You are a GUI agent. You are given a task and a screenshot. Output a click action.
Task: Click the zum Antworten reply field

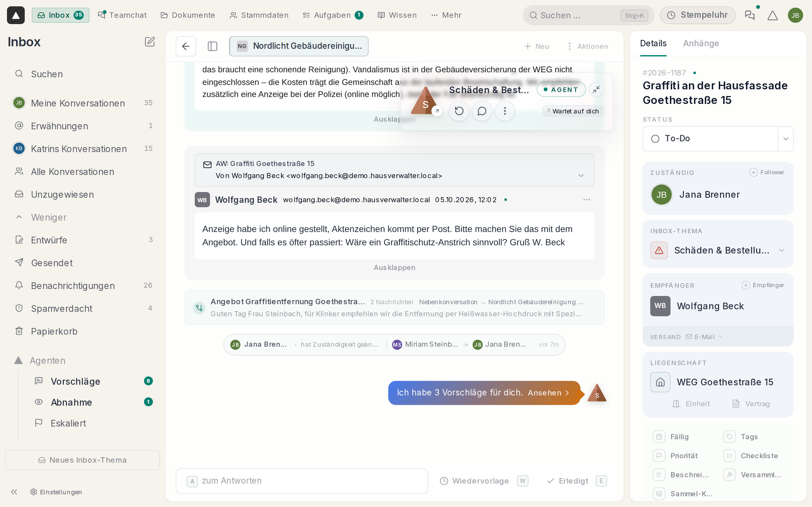(302, 481)
